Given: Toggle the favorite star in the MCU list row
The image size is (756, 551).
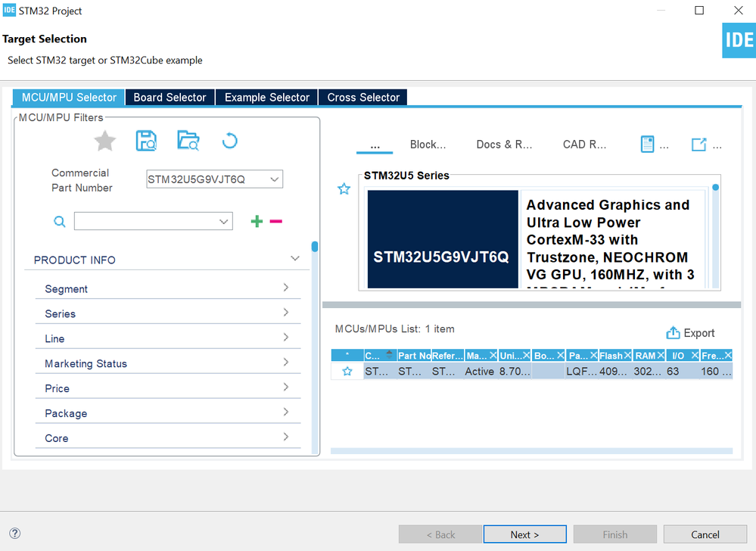Looking at the screenshot, I should coord(347,371).
